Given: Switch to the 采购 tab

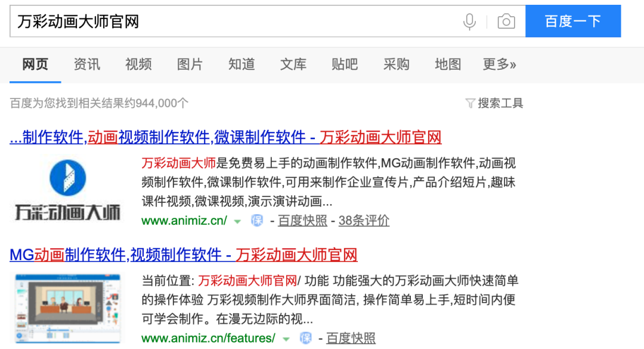Looking at the screenshot, I should [397, 64].
